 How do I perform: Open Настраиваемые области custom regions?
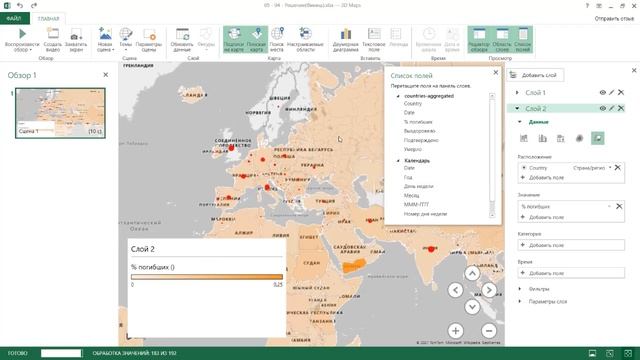(305, 40)
